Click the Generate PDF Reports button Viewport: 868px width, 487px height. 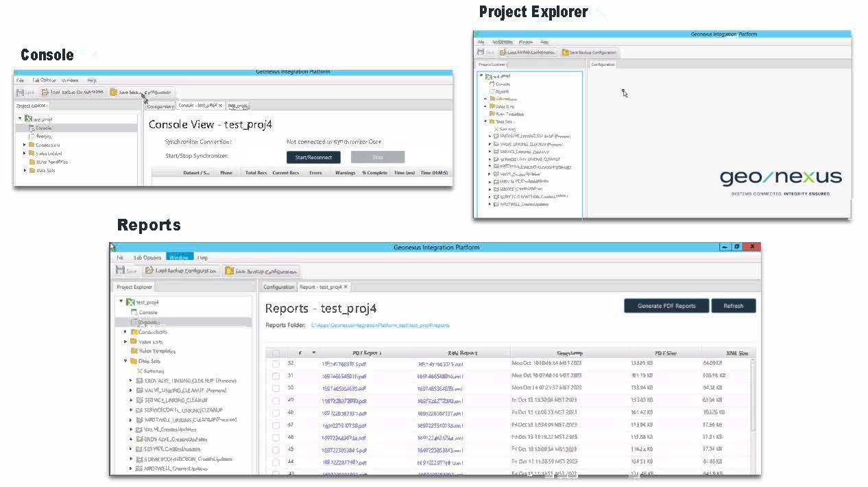pos(666,306)
